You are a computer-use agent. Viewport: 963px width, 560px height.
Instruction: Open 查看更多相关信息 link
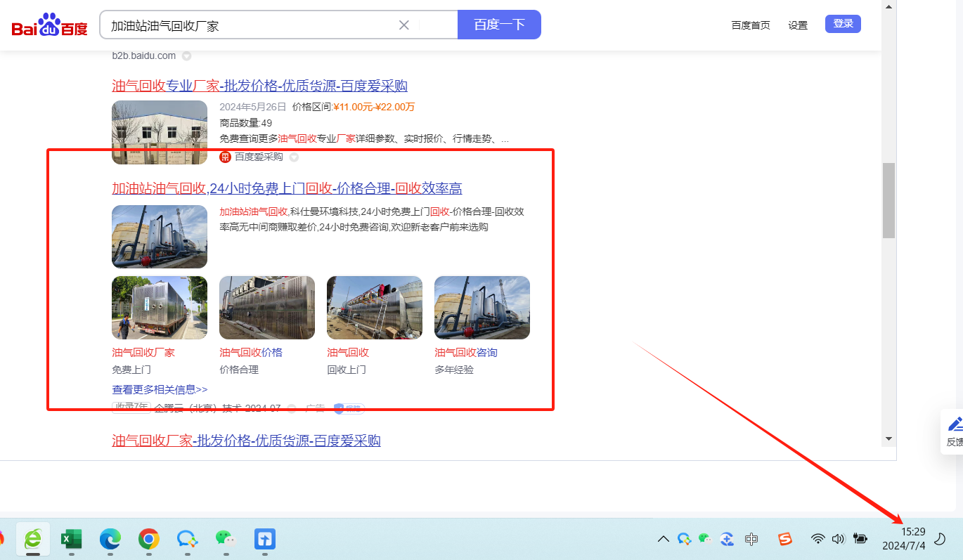click(x=160, y=389)
